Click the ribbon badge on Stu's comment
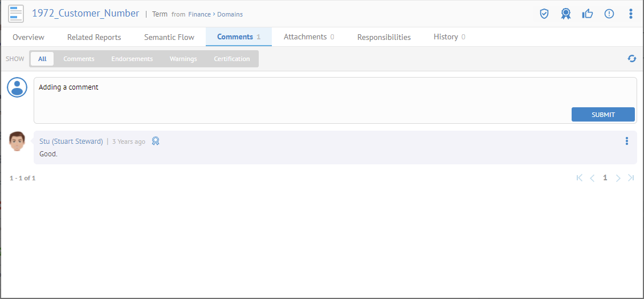Viewport: 644px width, 299px height. coord(155,141)
